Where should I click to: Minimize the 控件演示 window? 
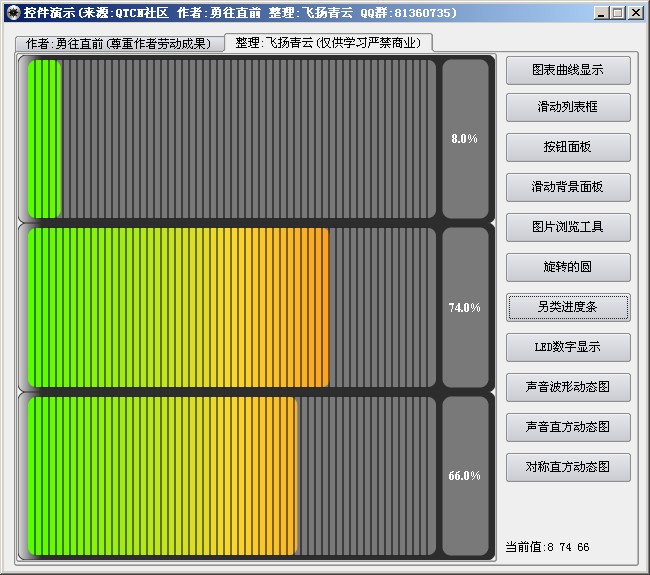point(601,13)
